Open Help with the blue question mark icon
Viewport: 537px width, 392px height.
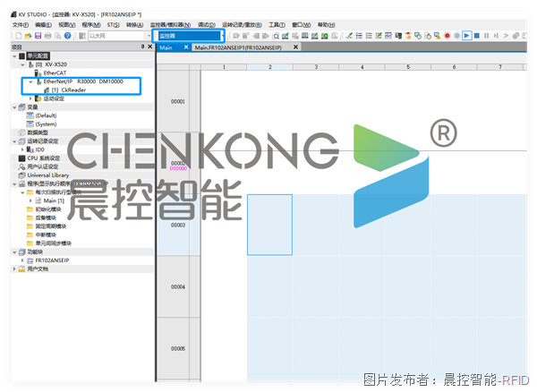pyautogui.click(x=67, y=36)
